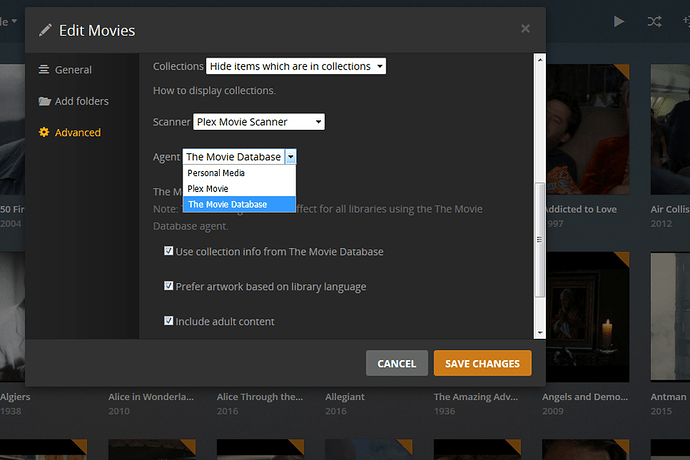Screen dimensions: 690x460
Task: Click the dialog scrollbar thumb
Action: tap(540, 239)
